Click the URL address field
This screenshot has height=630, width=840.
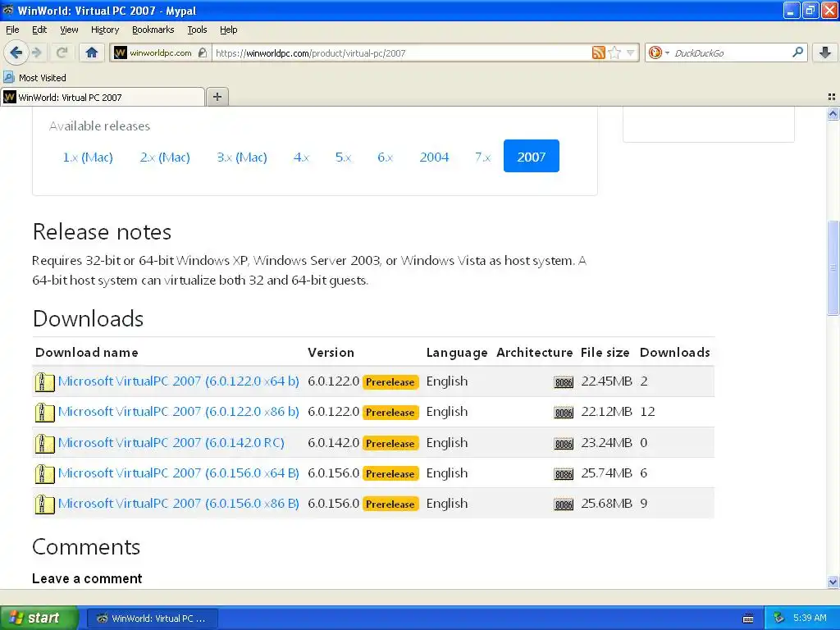click(x=402, y=52)
